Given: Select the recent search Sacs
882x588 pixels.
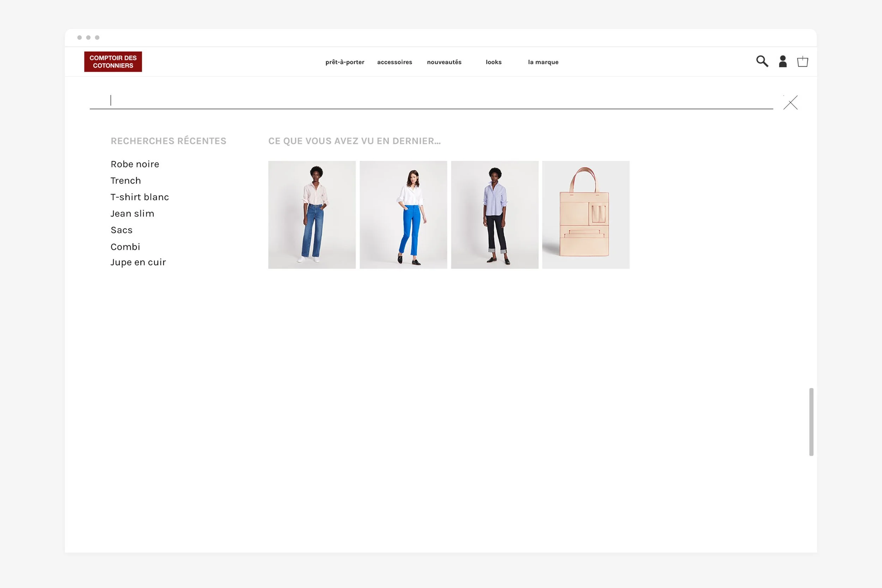Looking at the screenshot, I should [x=121, y=230].
